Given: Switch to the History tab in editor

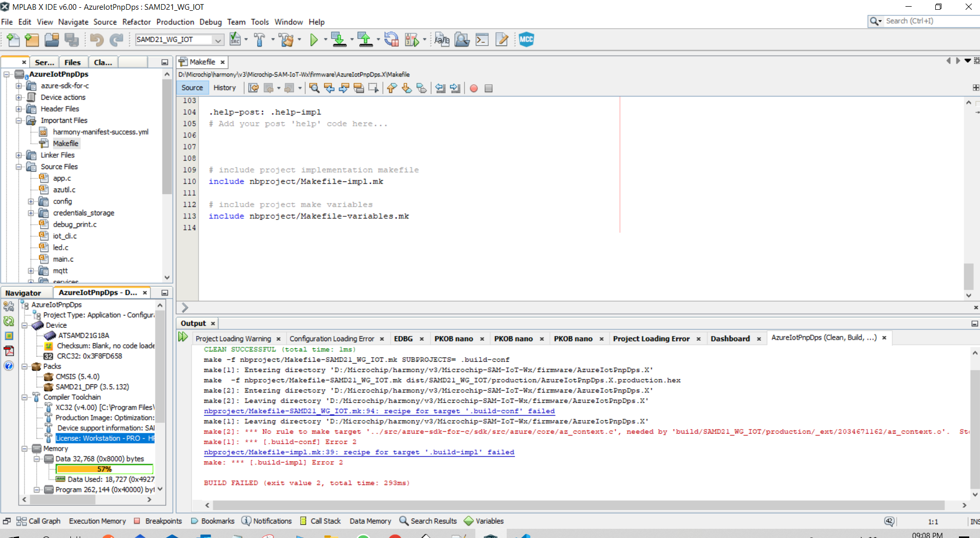Looking at the screenshot, I should (225, 88).
